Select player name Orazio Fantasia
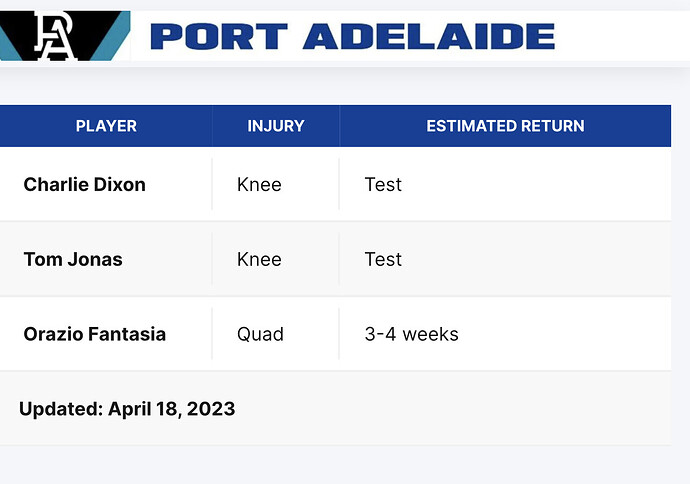This screenshot has height=484, width=690. point(95,334)
